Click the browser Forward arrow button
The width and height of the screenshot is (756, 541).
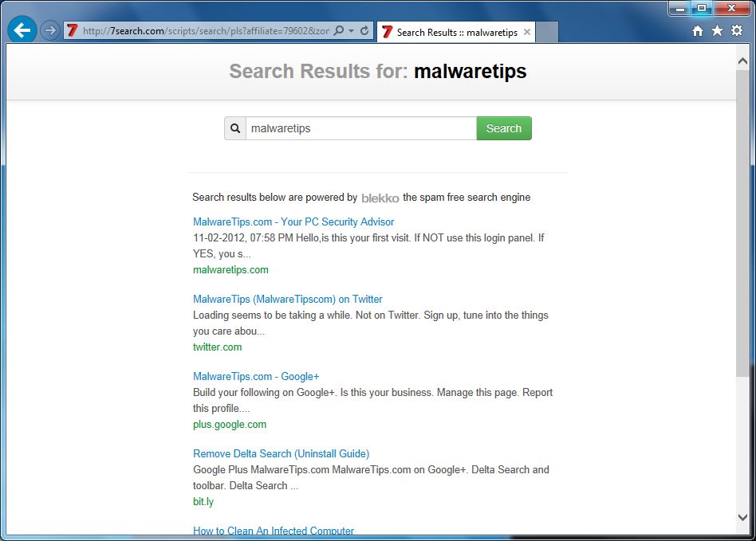pos(49,31)
